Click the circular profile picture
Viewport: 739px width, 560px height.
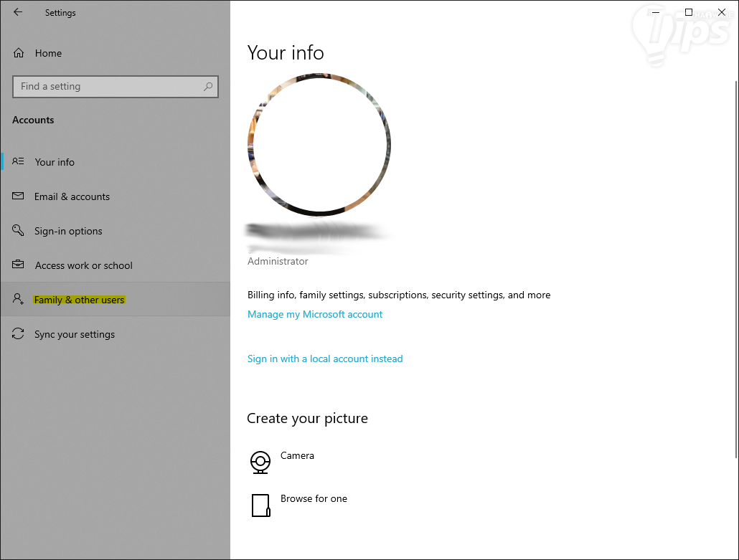coord(319,144)
